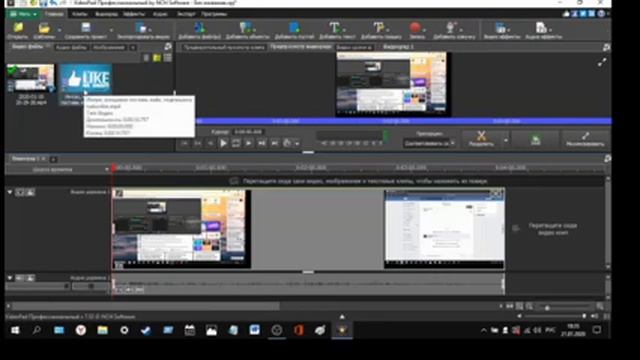Select the Images bin tab
This screenshot has height=360, width=640.
pyautogui.click(x=109, y=47)
